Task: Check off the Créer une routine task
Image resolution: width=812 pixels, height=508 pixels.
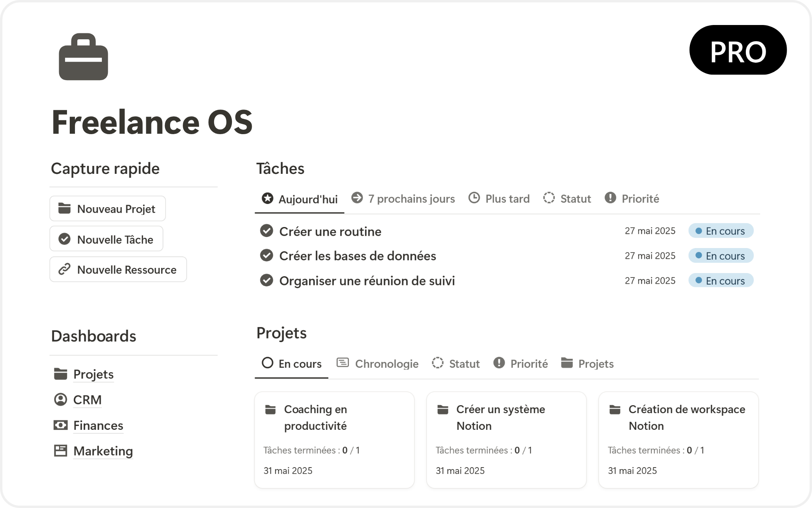Action: pyautogui.click(x=266, y=231)
